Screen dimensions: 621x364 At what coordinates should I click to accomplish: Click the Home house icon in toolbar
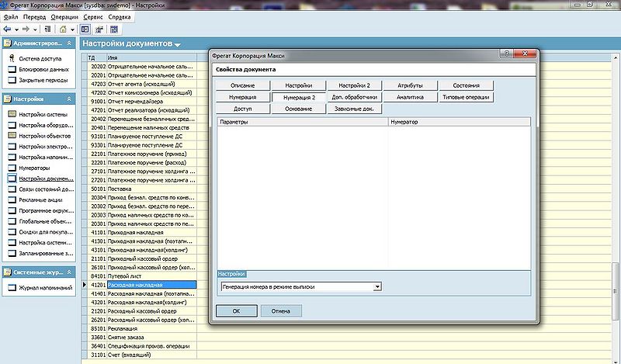[x=63, y=29]
